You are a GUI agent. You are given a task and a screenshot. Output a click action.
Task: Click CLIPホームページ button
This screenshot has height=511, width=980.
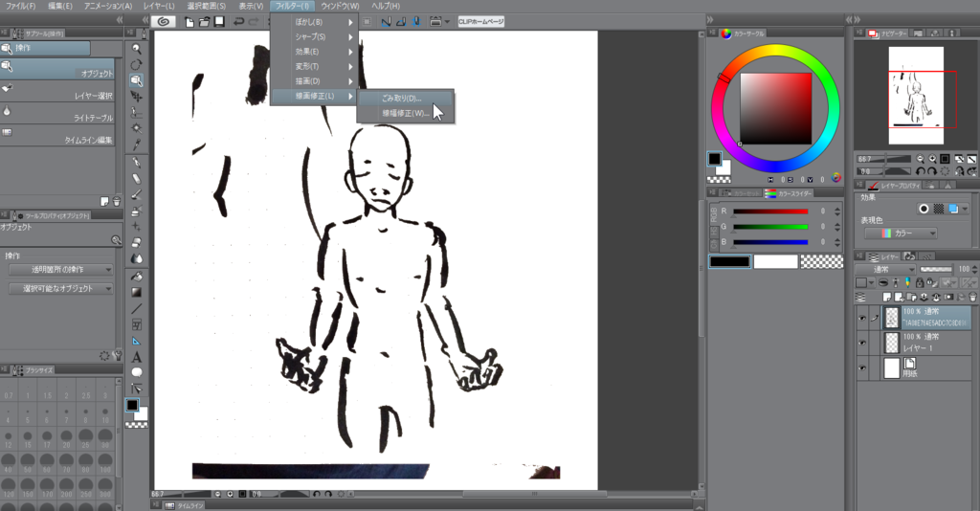pyautogui.click(x=480, y=21)
